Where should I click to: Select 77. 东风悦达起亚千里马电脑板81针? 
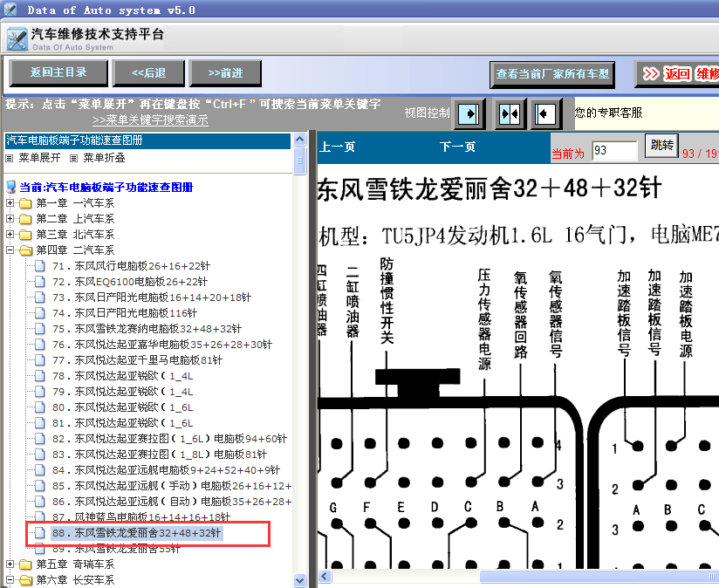137,360
